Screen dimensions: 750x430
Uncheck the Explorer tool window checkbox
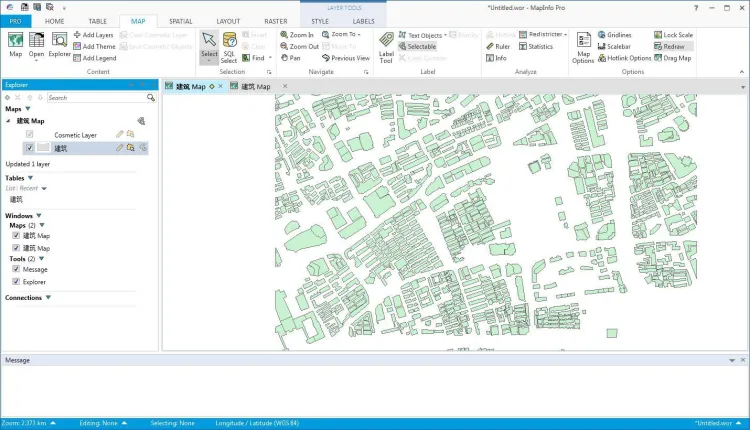15,282
